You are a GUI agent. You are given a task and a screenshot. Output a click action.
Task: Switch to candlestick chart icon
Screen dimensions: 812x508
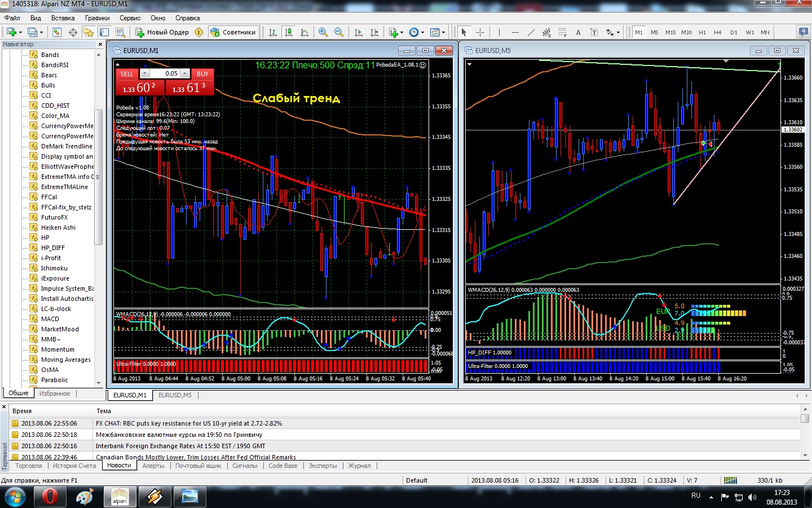click(x=289, y=32)
